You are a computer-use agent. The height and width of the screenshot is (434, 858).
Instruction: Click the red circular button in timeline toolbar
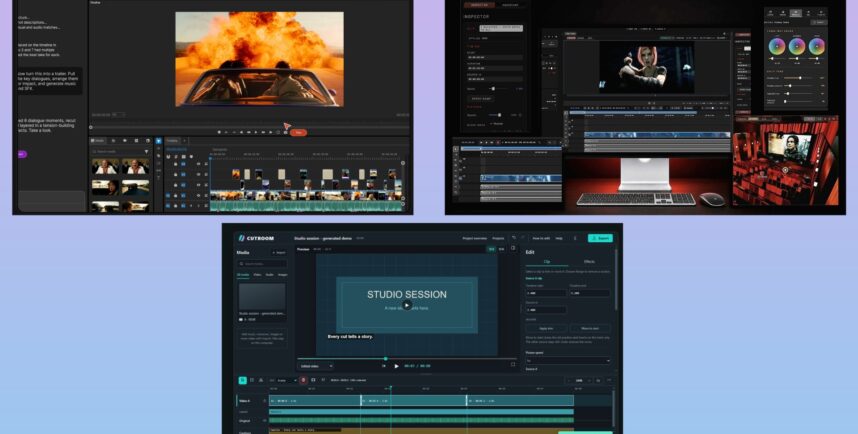coord(303,380)
